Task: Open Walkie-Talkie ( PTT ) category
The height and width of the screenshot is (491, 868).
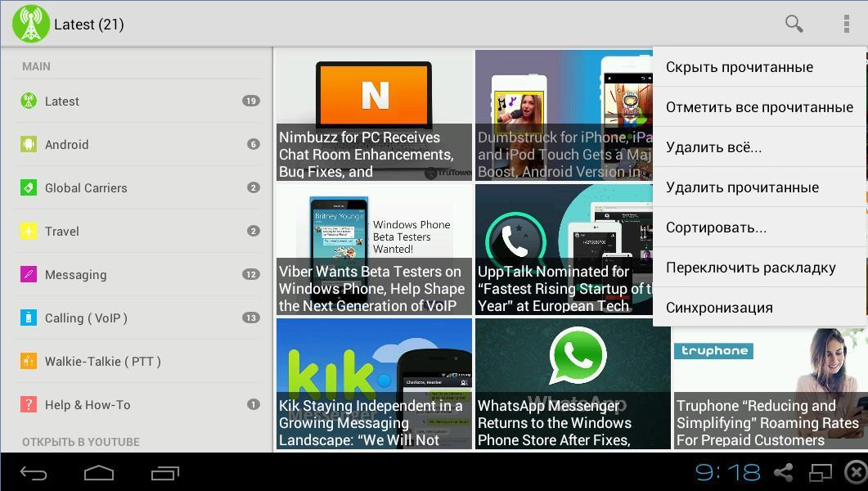Action: [x=138, y=361]
